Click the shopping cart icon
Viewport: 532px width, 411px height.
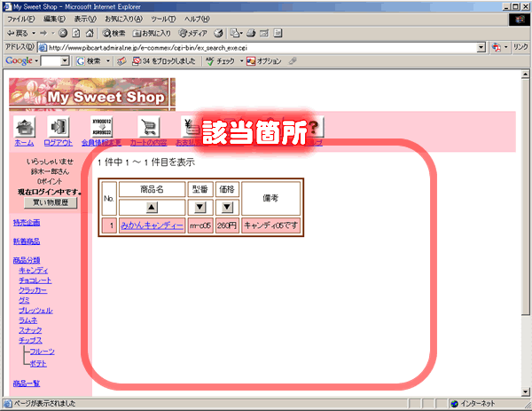pyautogui.click(x=149, y=127)
